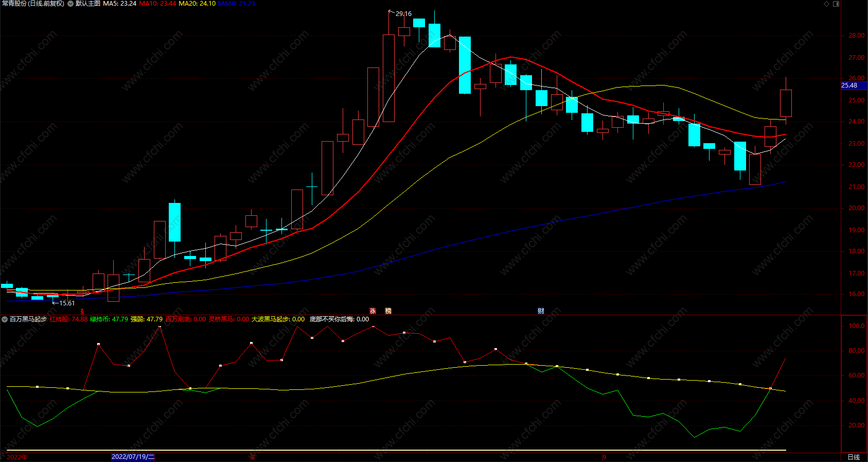Click the 20.00 price axis label
Image resolution: width=868 pixels, height=462 pixels.
pyautogui.click(x=856, y=208)
